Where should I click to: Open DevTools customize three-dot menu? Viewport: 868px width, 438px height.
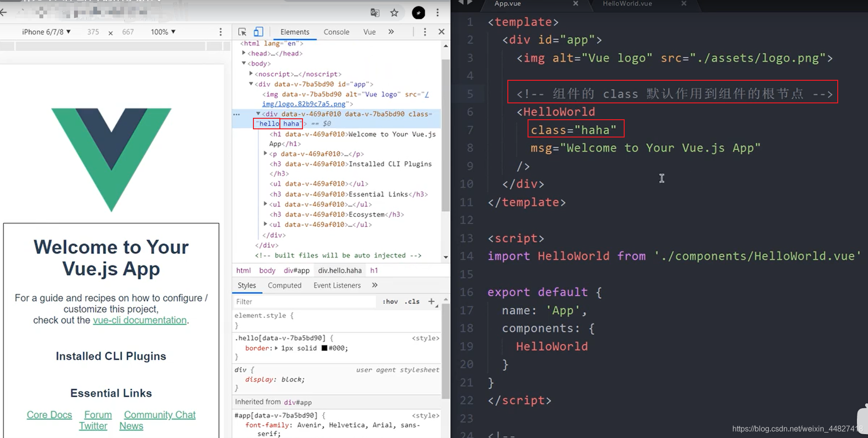[425, 32]
